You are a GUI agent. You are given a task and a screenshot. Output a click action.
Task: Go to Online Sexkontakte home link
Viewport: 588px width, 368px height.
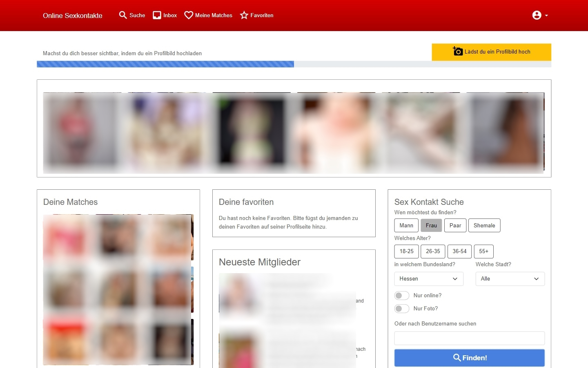(73, 16)
